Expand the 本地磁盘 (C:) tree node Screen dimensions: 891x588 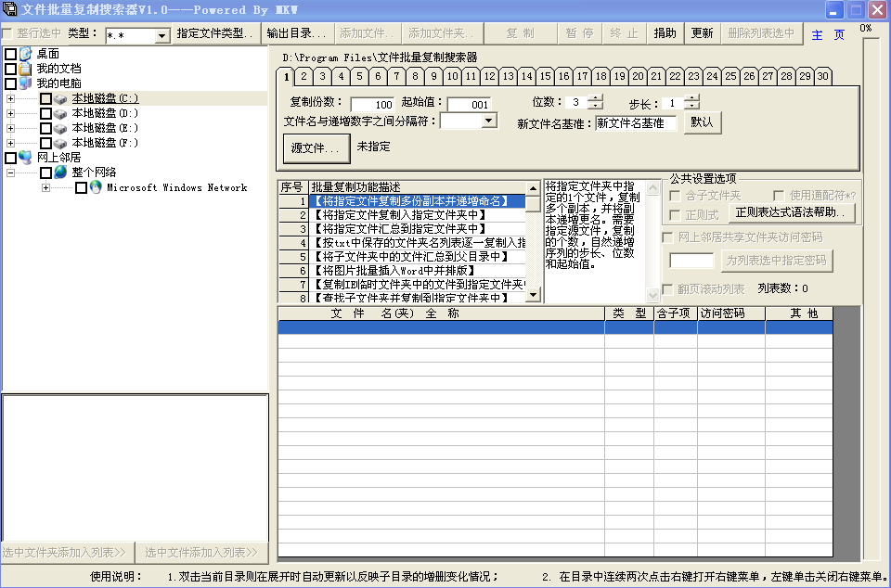10,98
